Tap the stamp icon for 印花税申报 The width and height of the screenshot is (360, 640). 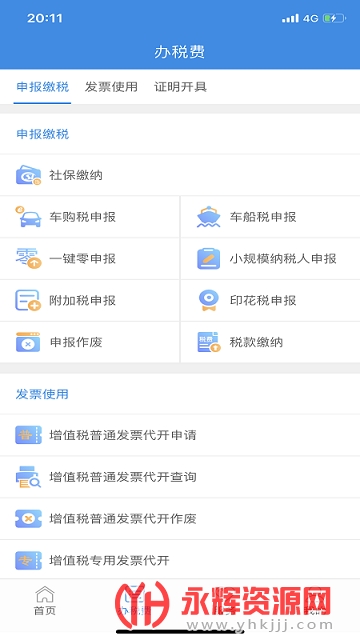[x=209, y=300]
